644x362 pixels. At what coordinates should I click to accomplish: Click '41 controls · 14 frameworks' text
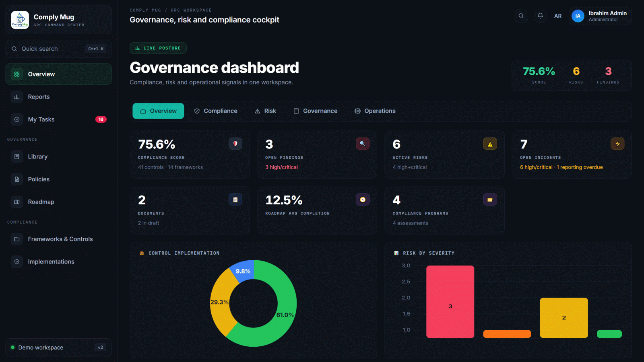pyautogui.click(x=170, y=167)
